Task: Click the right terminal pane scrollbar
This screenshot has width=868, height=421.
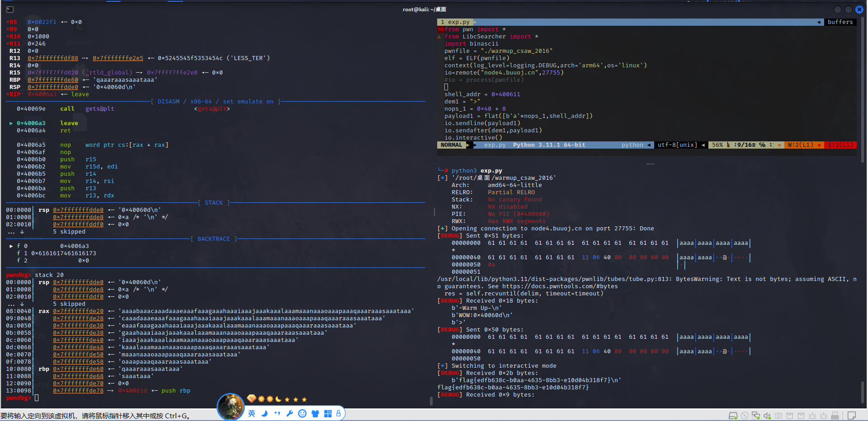Action: click(863, 90)
